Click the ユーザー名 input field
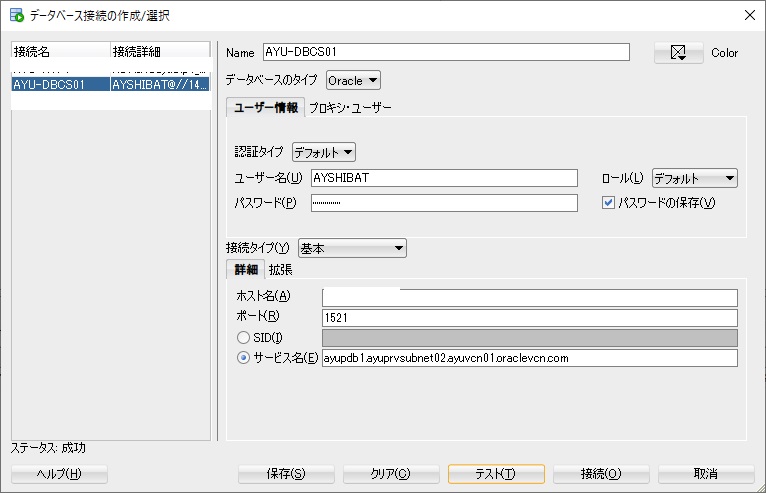The width and height of the screenshot is (766, 493). point(444,178)
